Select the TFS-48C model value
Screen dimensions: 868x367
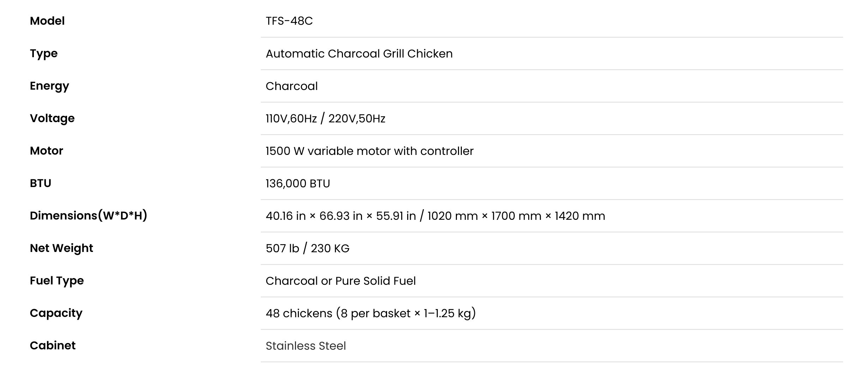tap(289, 21)
